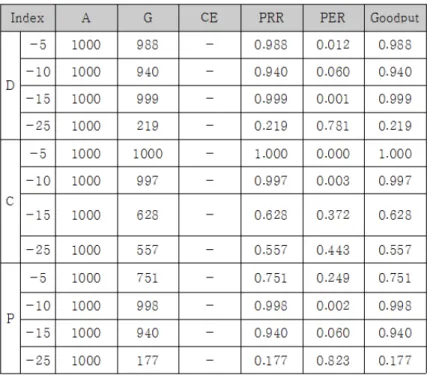Viewport: 430px width, 375px height.
Task: Select PER value 0.372 cell
Action: [x=333, y=215]
